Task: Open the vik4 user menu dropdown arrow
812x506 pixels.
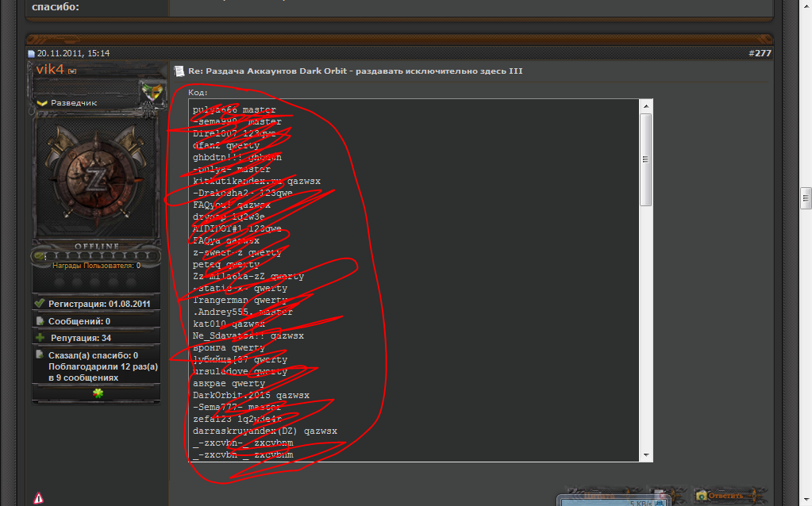Action: click(72, 71)
